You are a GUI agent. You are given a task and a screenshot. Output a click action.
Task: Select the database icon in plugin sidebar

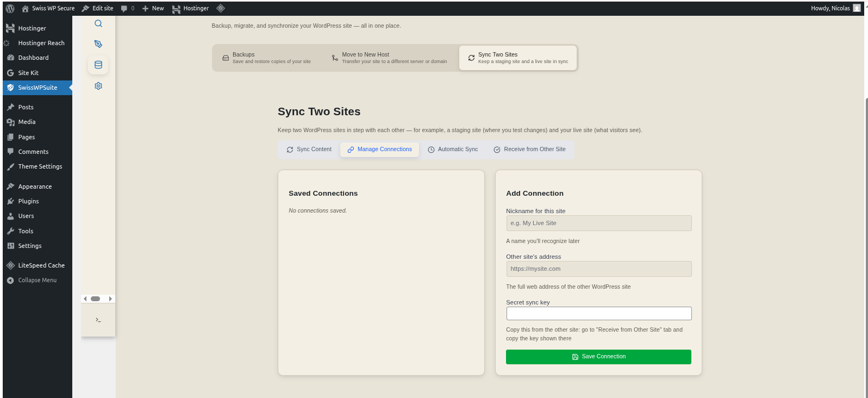[x=98, y=65]
